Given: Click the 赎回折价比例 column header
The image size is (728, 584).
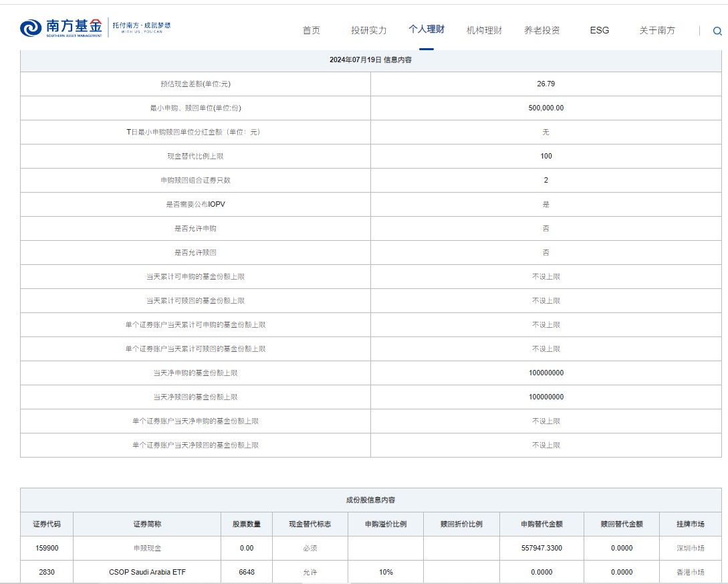Looking at the screenshot, I should point(461,524).
